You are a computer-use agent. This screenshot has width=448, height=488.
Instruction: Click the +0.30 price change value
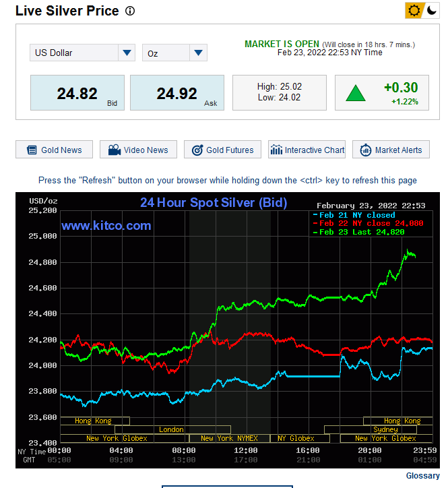click(x=401, y=88)
